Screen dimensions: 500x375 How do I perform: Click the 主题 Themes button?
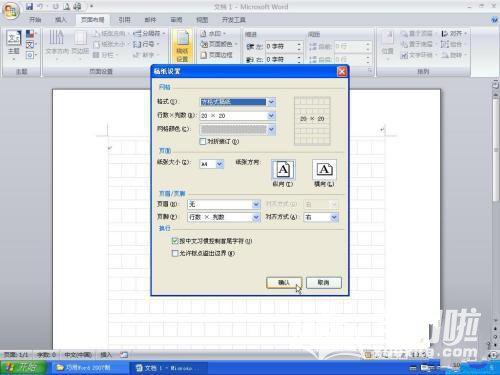pos(14,46)
